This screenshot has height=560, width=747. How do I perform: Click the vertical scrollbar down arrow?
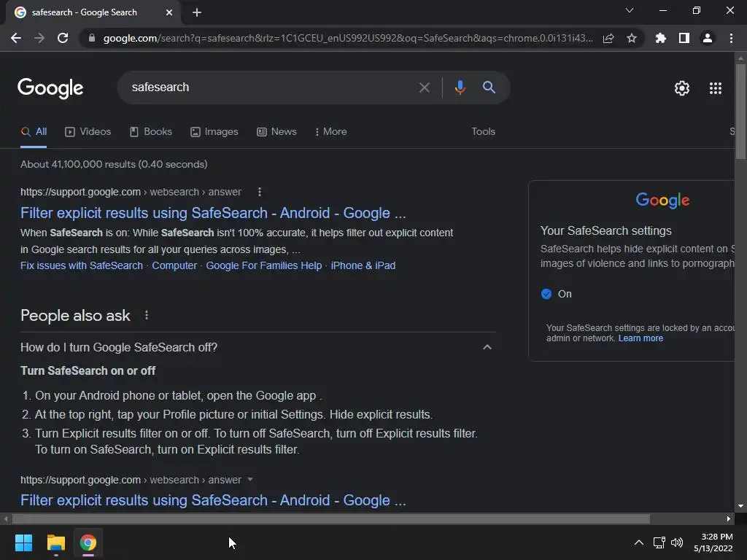click(x=740, y=506)
